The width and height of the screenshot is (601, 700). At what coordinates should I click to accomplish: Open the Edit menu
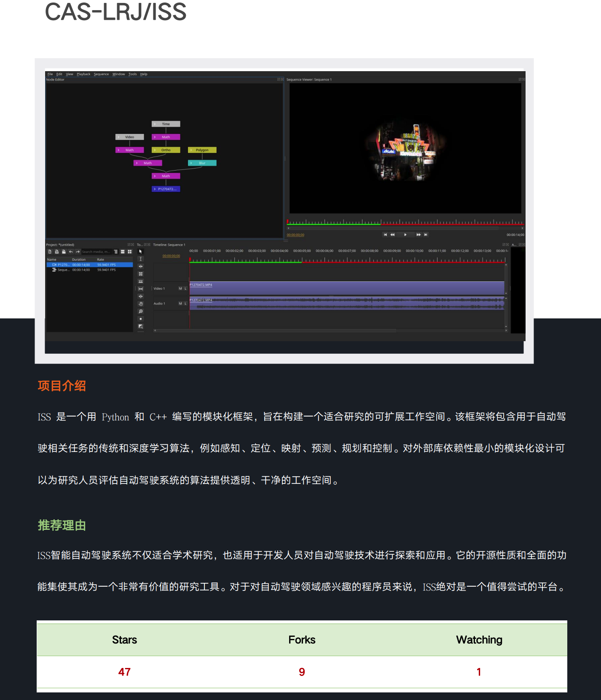click(59, 74)
